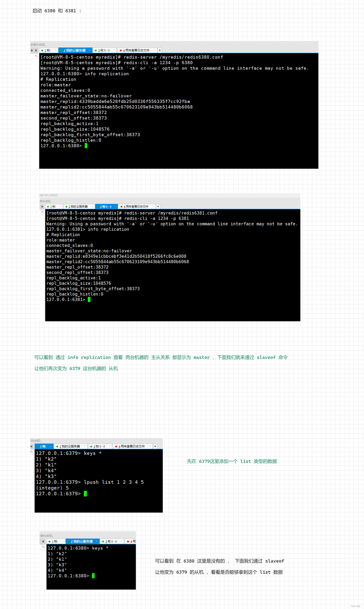Close tab '1 牧-' in the 6380 terminal window
Screen dimensions: 364x609
pyautogui.click(x=55, y=50)
